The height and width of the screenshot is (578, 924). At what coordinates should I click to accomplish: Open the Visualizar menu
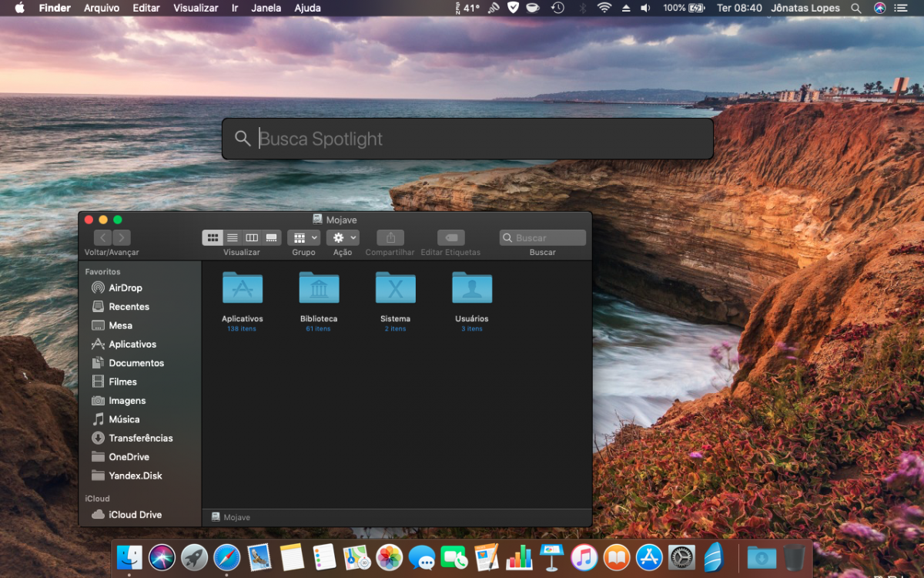(x=196, y=8)
